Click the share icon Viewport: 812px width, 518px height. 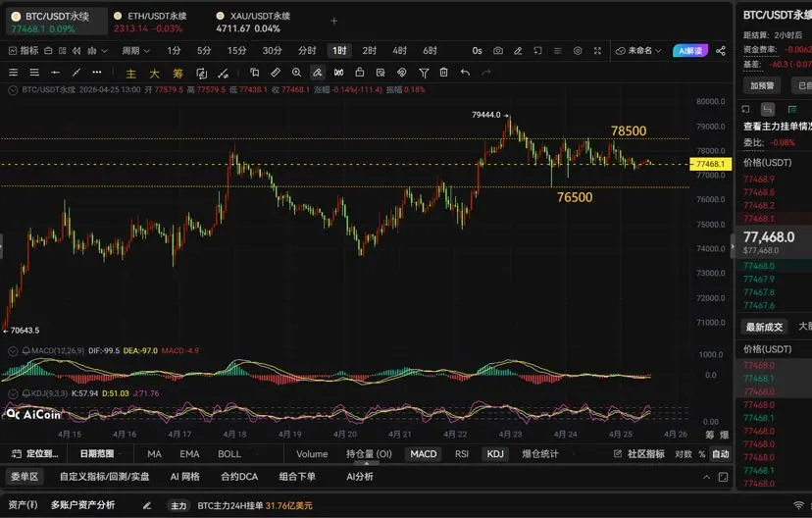(721, 51)
